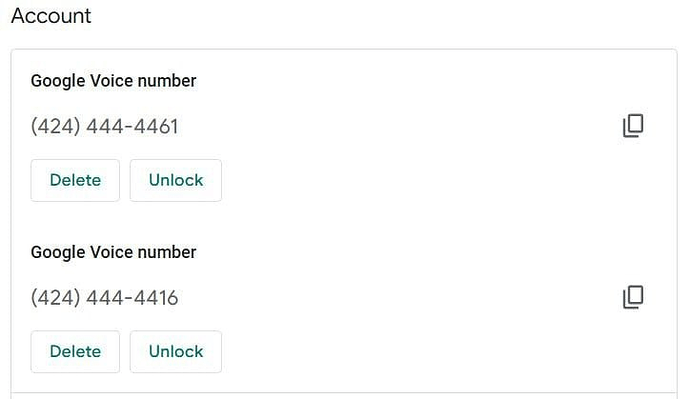The width and height of the screenshot is (690, 399).
Task: Click the first Google Voice number label
Action: coord(114,81)
